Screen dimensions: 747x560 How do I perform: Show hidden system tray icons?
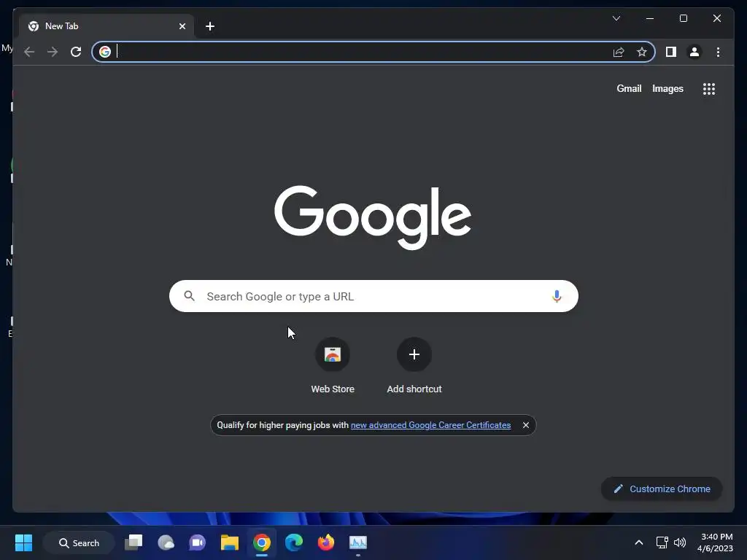tap(639, 542)
